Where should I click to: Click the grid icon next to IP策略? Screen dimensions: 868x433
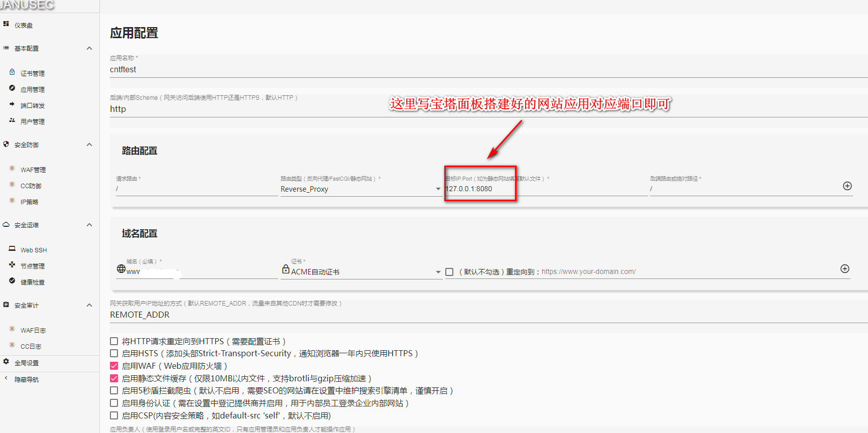pyautogui.click(x=12, y=201)
